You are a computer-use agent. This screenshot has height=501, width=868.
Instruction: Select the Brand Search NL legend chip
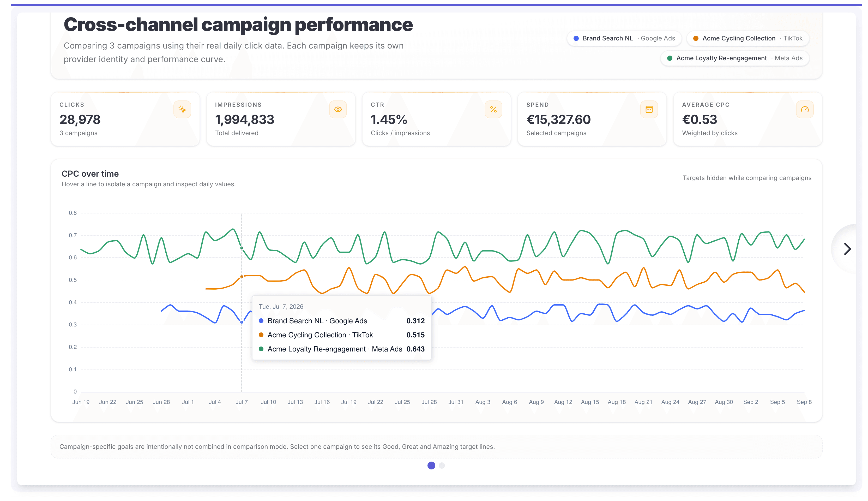click(x=624, y=38)
